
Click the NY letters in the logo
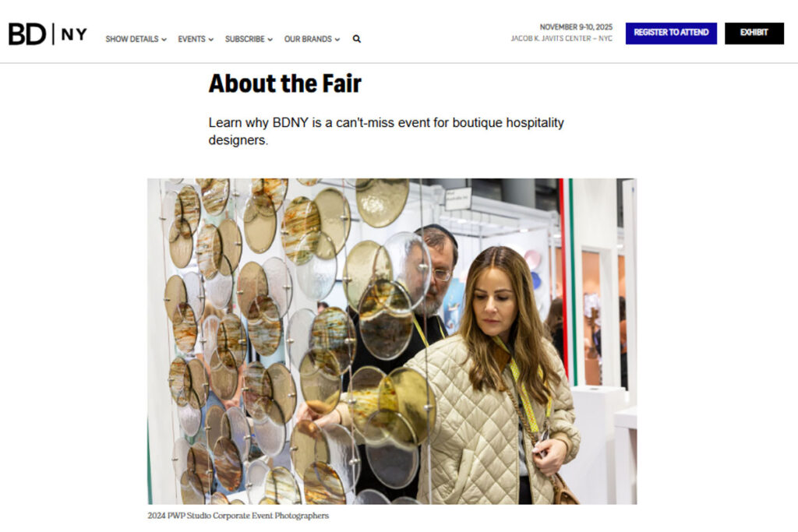(74, 34)
